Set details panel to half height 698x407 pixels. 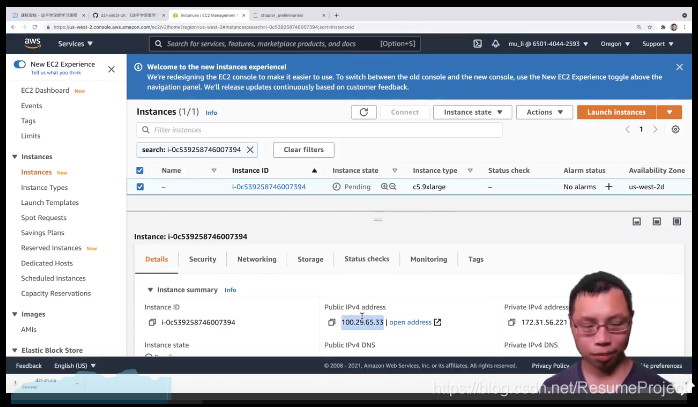tap(657, 221)
